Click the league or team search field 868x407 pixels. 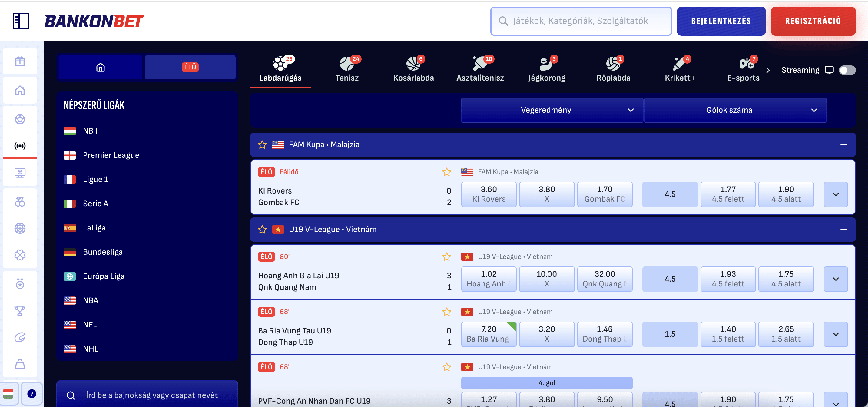[152, 395]
